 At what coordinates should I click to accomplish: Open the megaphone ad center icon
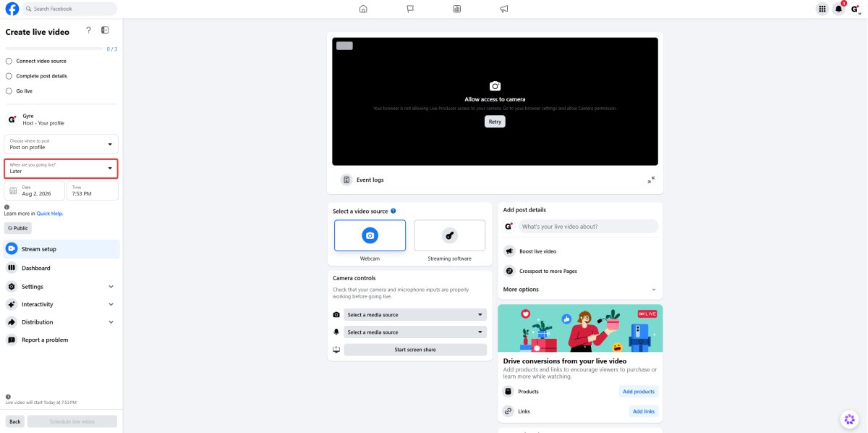[x=504, y=9]
